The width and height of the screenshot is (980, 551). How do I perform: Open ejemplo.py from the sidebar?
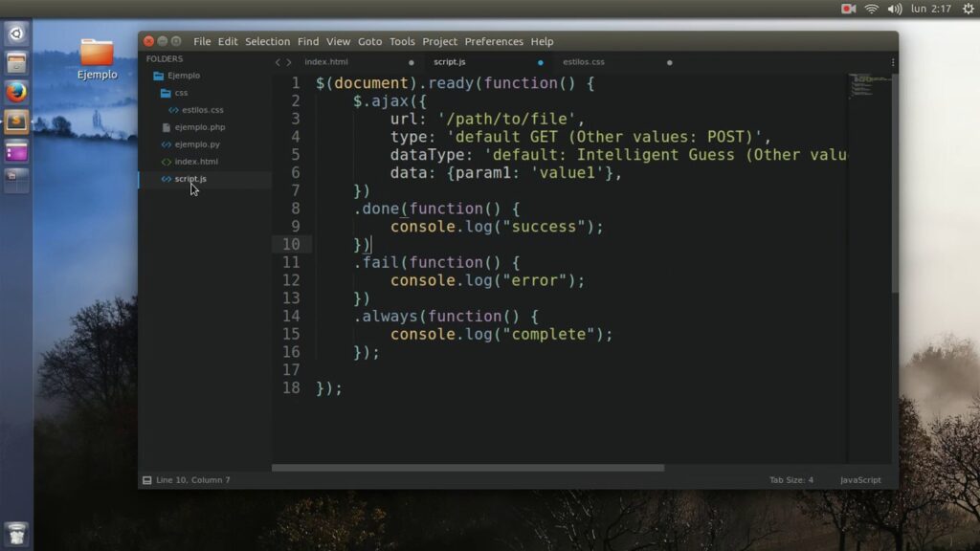197,144
